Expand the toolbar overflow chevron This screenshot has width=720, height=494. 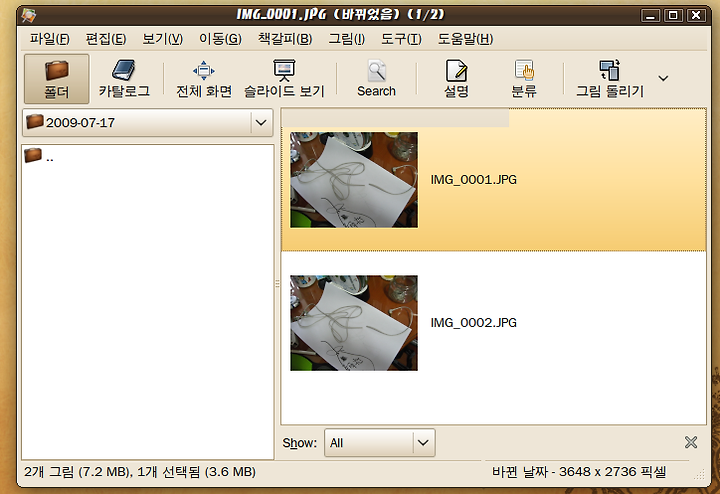[x=663, y=79]
